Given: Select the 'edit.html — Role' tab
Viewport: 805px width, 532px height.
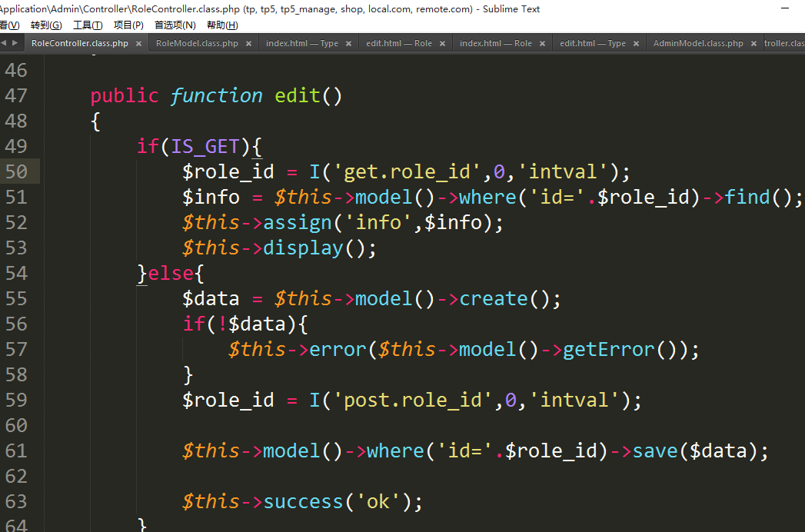Looking at the screenshot, I should pos(398,44).
